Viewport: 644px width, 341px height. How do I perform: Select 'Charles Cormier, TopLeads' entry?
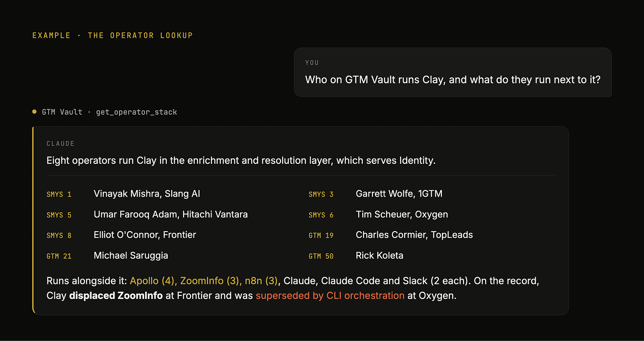coord(414,235)
